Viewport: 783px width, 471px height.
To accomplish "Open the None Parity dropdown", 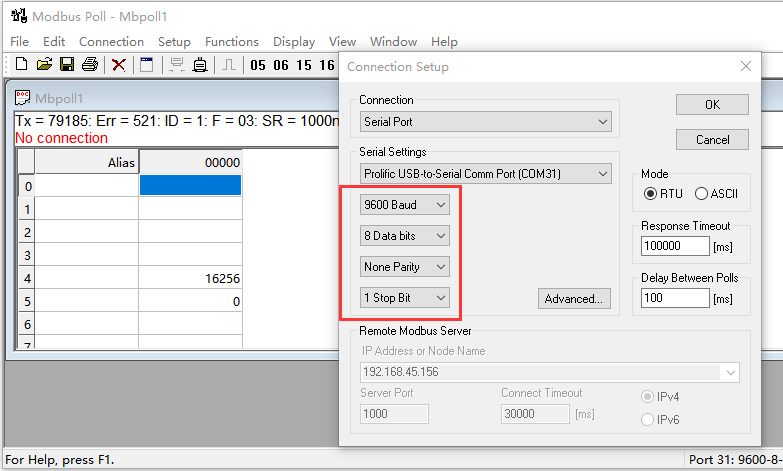I will coord(405,267).
